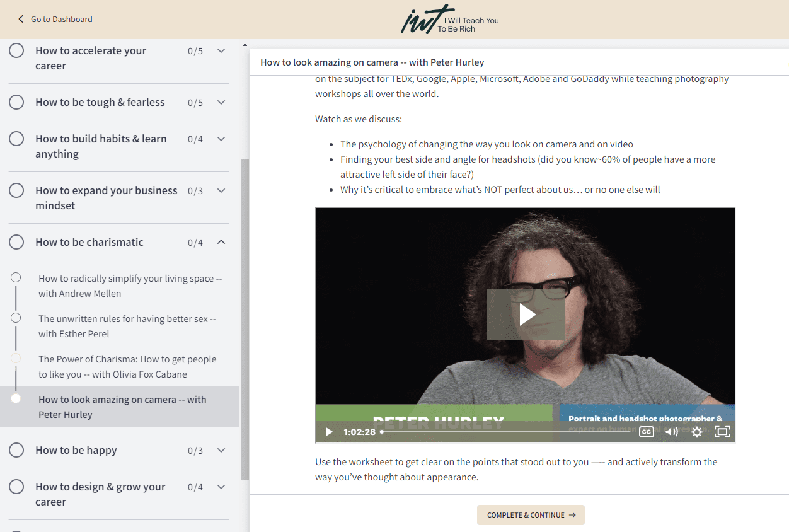The width and height of the screenshot is (789, 532).
Task: Click the back arrow beside Go to Dashboard
Action: [x=21, y=20]
